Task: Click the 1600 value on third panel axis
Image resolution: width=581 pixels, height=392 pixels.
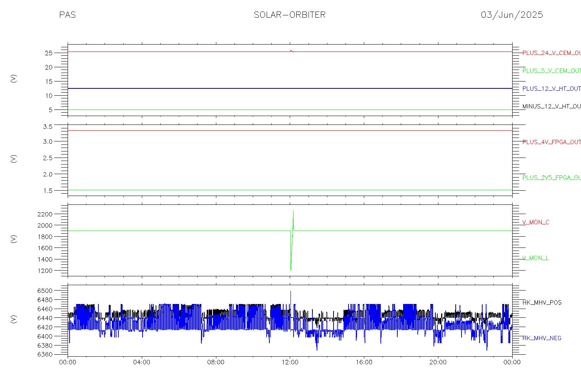Action: coord(45,248)
